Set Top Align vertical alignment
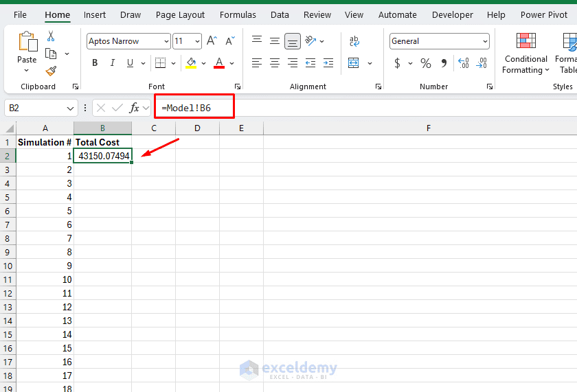The image size is (577, 392). click(257, 40)
